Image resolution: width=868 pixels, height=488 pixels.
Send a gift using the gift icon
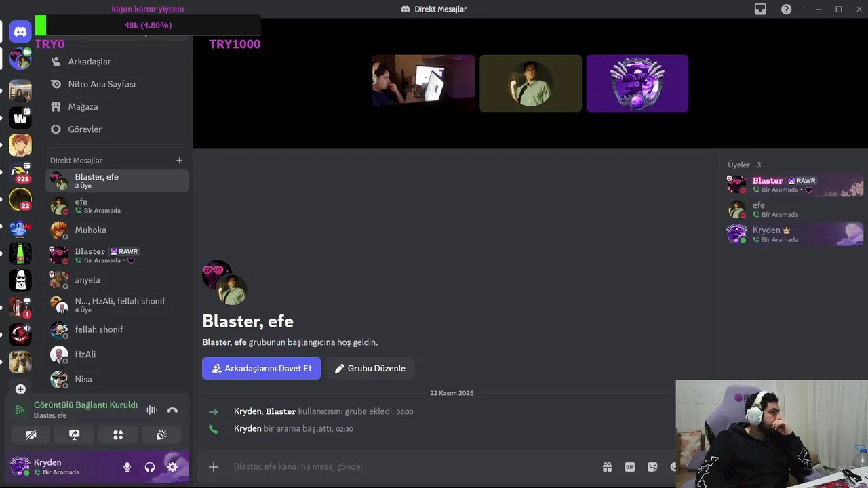pos(607,467)
